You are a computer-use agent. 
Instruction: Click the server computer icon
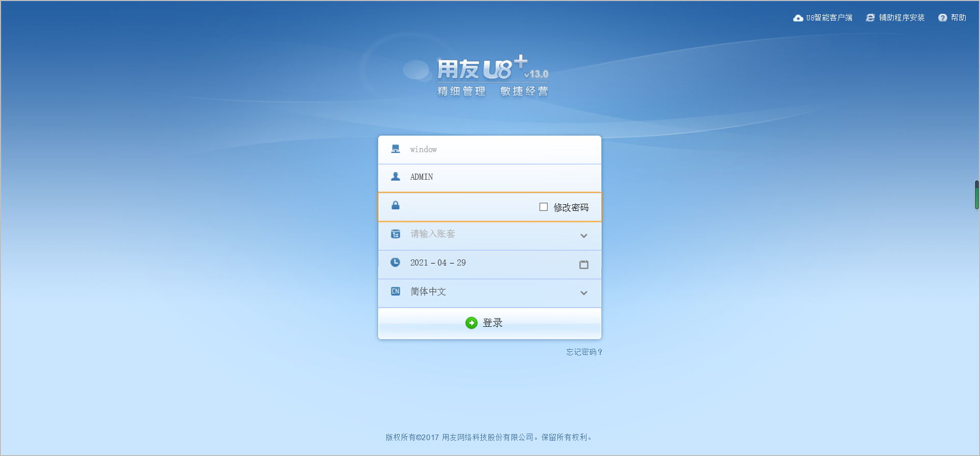tap(396, 149)
